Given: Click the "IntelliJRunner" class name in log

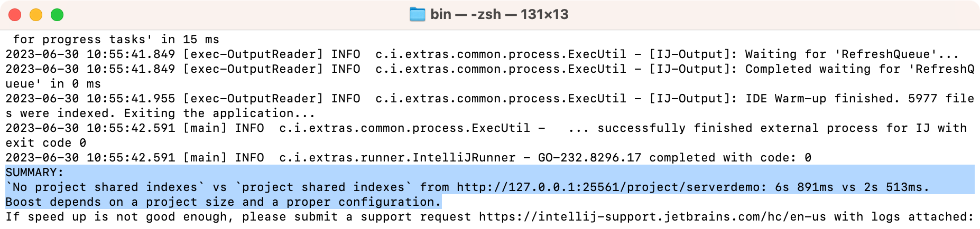Looking at the screenshot, I should [464, 158].
